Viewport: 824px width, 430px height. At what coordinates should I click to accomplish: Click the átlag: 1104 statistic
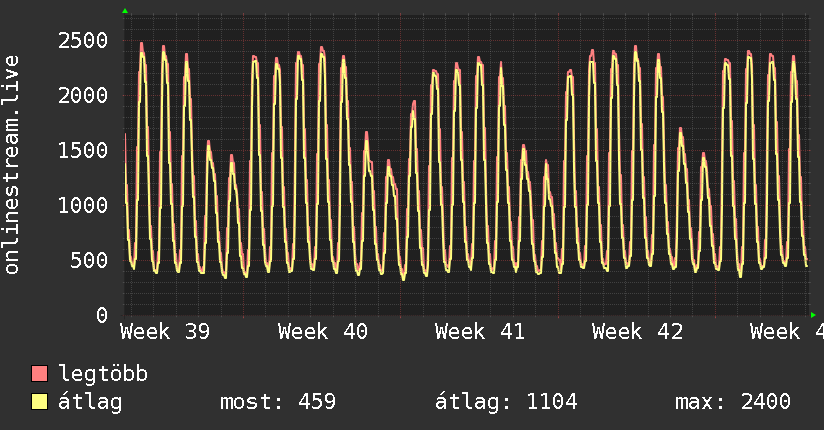click(x=506, y=402)
